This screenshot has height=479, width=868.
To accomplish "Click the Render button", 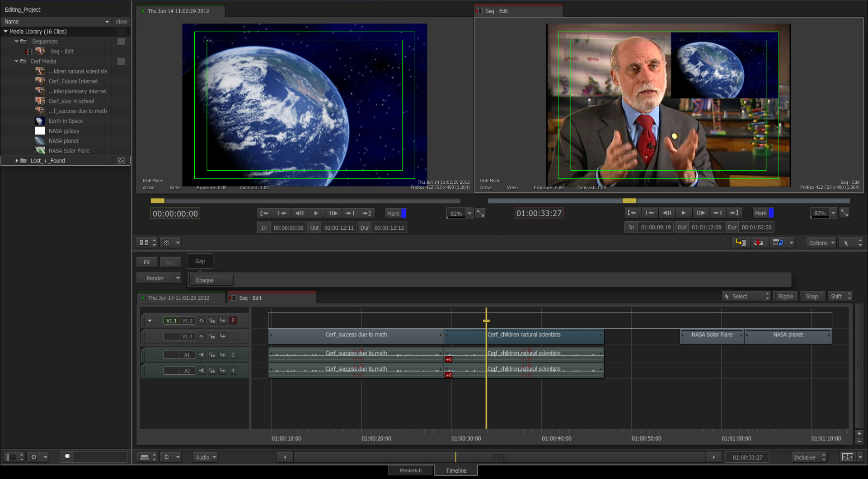I will point(155,278).
